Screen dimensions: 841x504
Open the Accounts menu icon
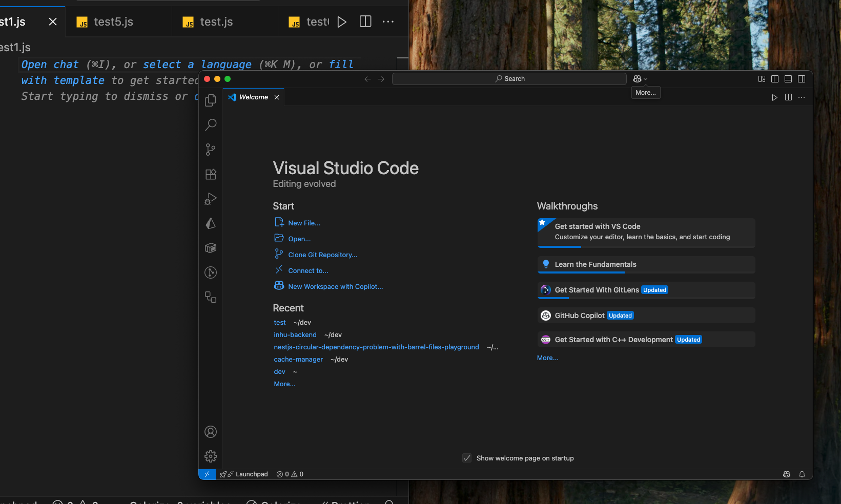tap(211, 432)
